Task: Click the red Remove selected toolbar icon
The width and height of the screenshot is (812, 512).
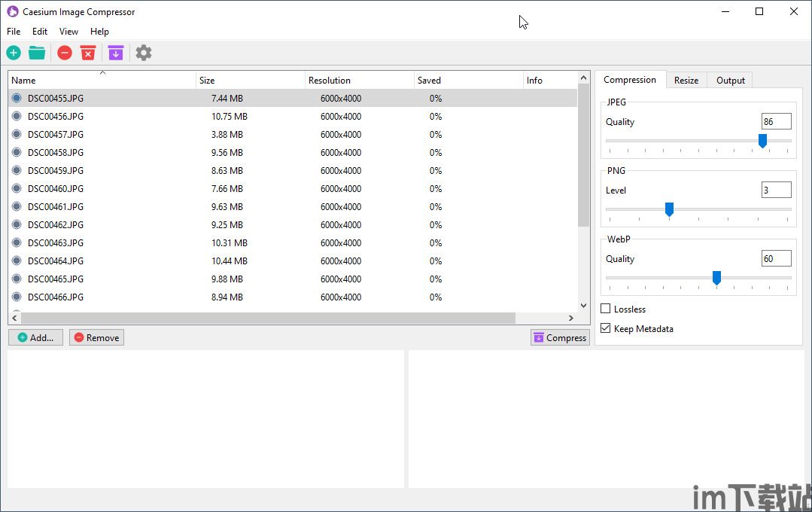Action: pyautogui.click(x=65, y=53)
